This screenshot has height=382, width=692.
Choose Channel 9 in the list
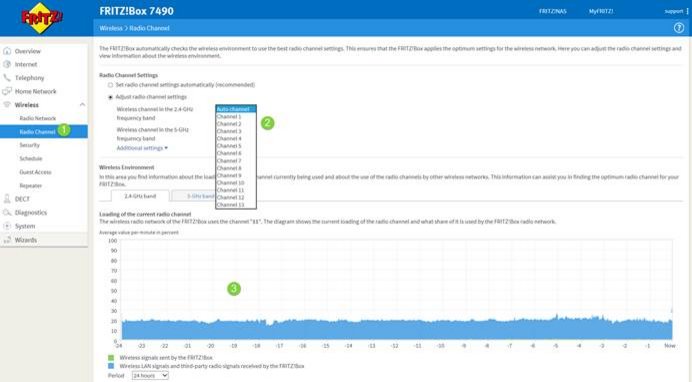click(236, 175)
